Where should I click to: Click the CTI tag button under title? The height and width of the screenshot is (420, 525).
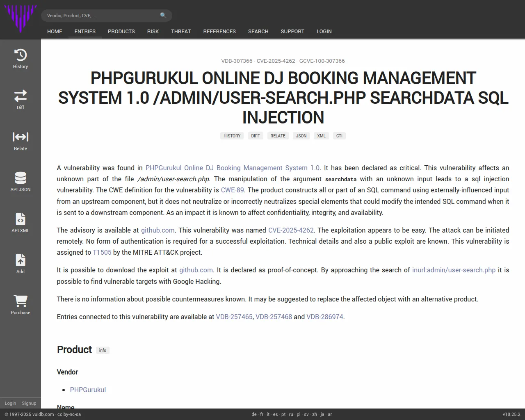[339, 136]
